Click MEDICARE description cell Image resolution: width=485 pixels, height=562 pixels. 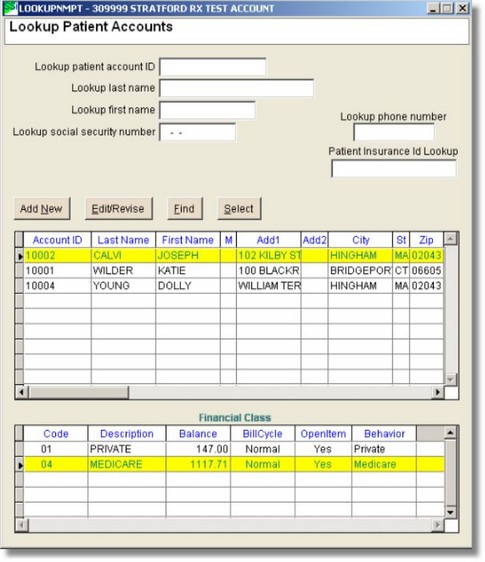click(127, 465)
